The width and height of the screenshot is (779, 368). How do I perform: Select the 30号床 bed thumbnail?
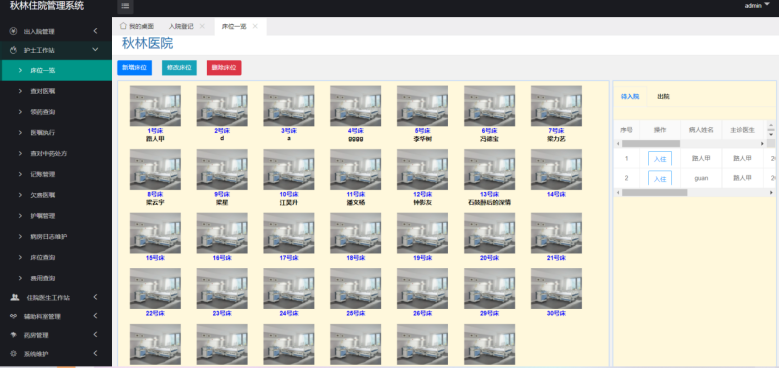tap(556, 289)
